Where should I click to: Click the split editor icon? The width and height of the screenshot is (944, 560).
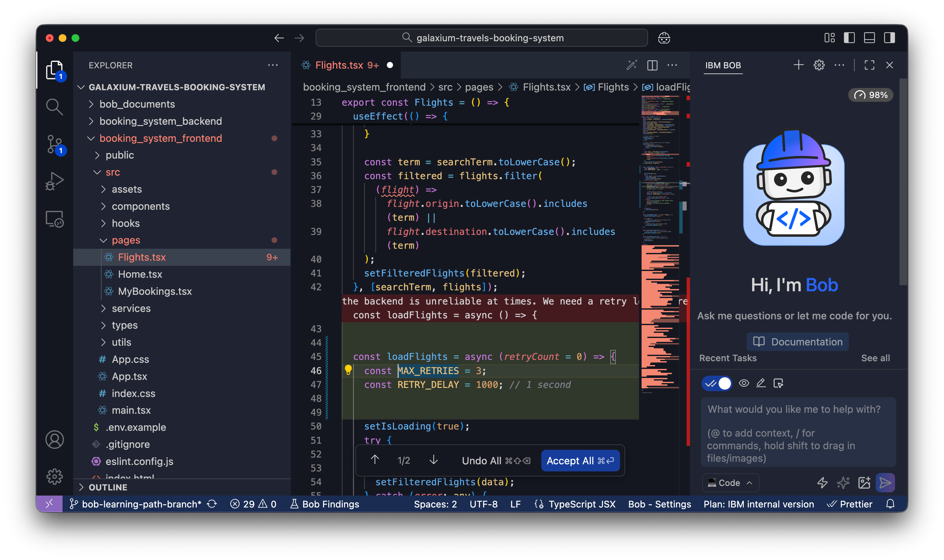(652, 65)
